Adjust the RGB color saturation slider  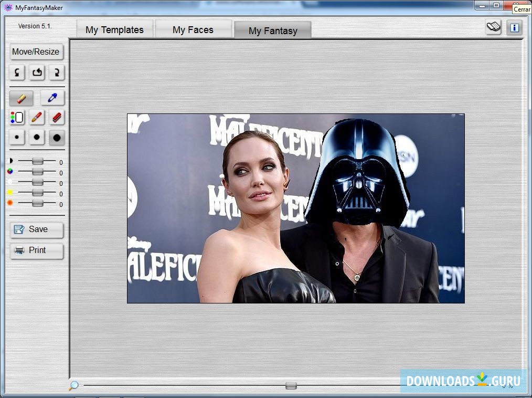(x=37, y=172)
